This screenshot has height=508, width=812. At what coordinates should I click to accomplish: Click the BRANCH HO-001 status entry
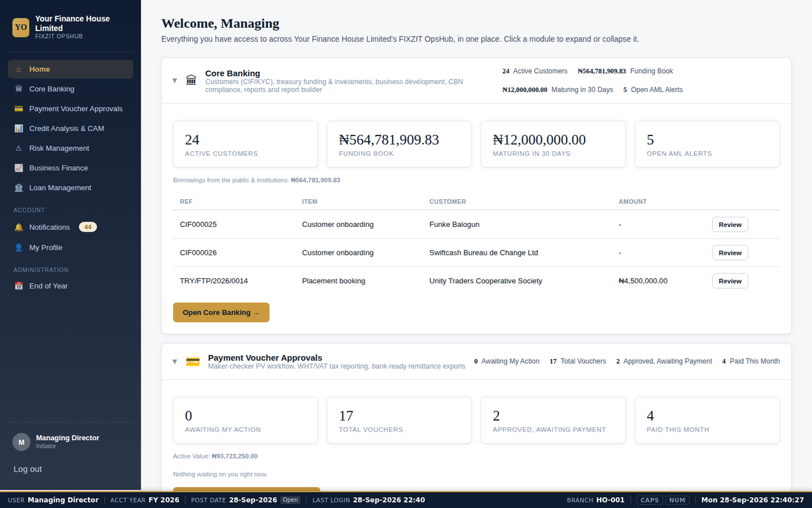click(595, 501)
